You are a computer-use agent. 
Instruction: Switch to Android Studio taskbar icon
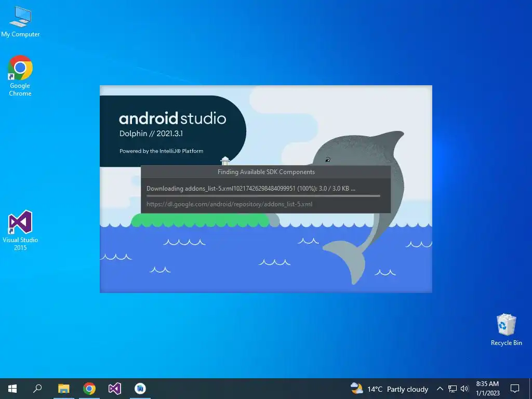pos(140,389)
